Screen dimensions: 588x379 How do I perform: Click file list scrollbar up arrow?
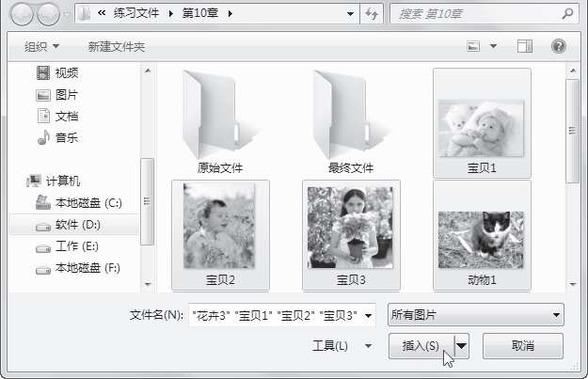[573, 71]
